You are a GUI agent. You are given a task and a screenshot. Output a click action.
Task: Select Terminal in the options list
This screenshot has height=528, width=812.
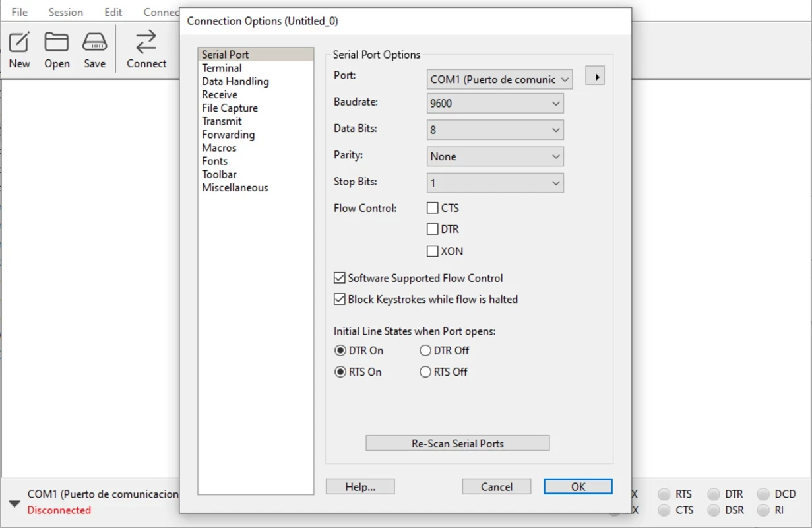222,68
